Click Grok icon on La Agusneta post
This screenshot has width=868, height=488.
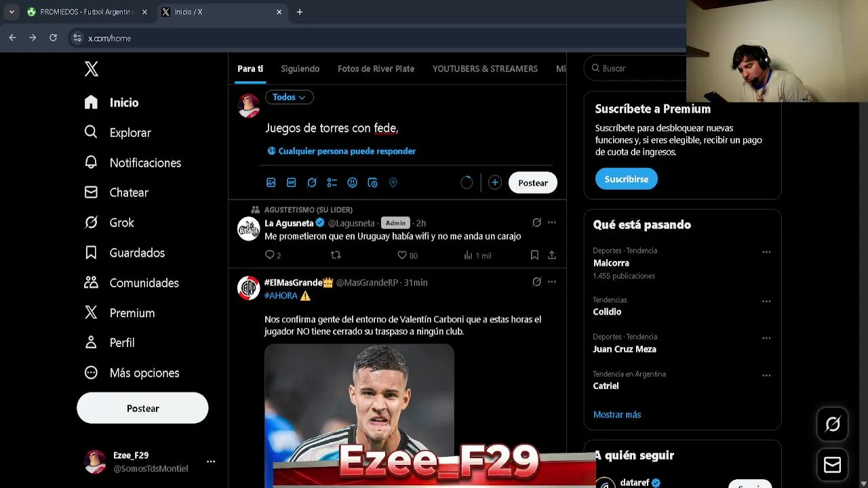click(x=536, y=222)
